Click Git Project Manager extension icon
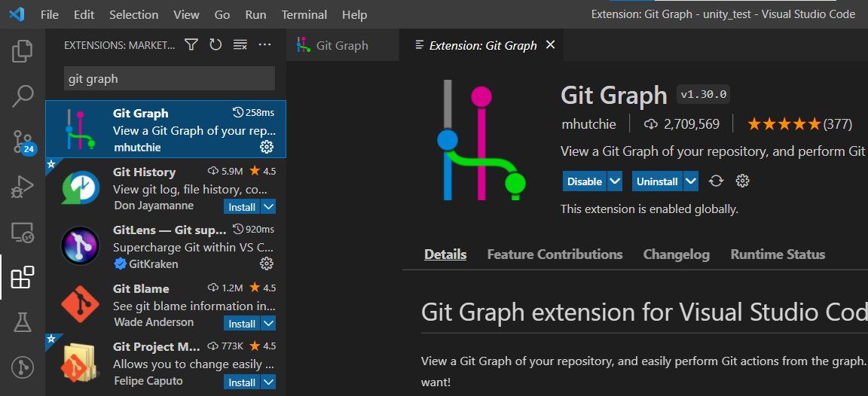 point(81,362)
